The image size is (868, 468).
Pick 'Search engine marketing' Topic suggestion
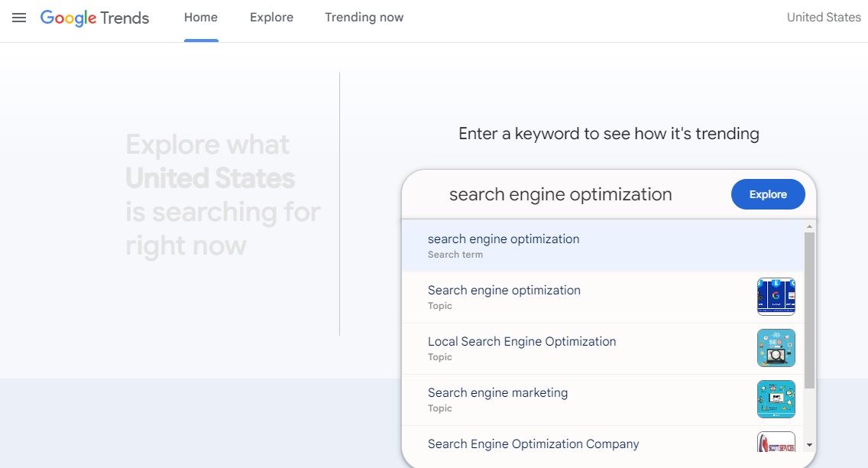603,400
